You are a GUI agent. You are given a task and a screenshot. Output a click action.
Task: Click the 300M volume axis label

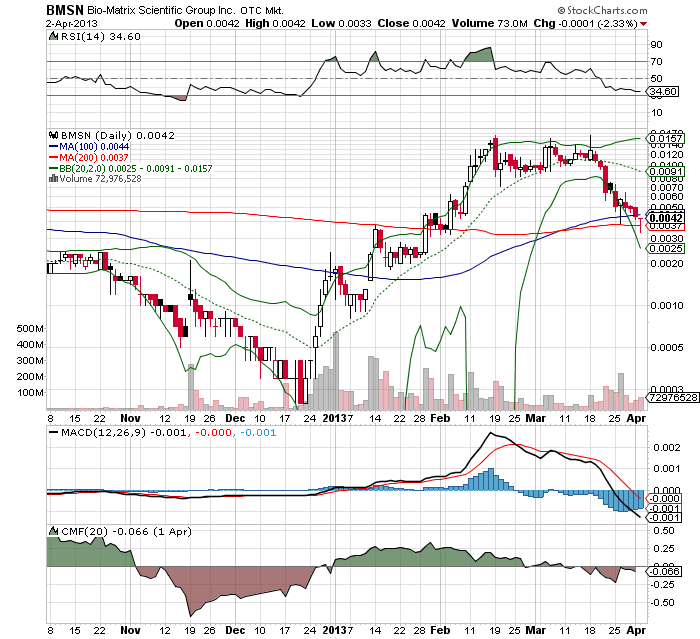[x=30, y=360]
